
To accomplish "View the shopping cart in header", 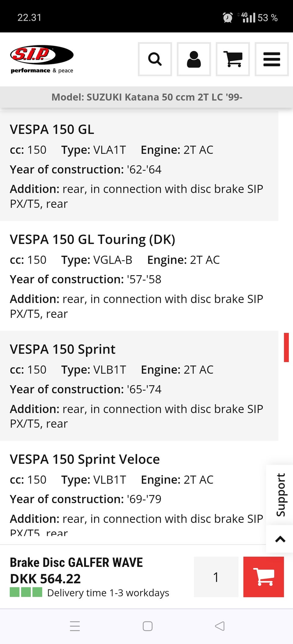I will (x=233, y=59).
